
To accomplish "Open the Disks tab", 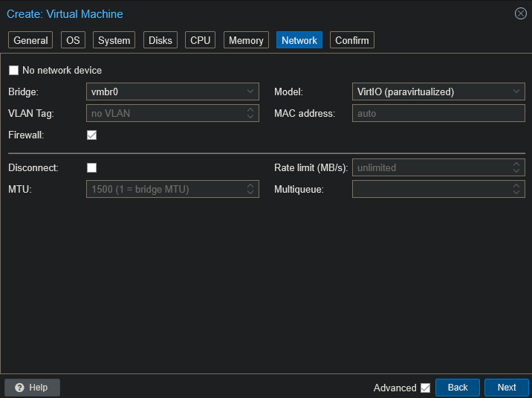I will (160, 40).
